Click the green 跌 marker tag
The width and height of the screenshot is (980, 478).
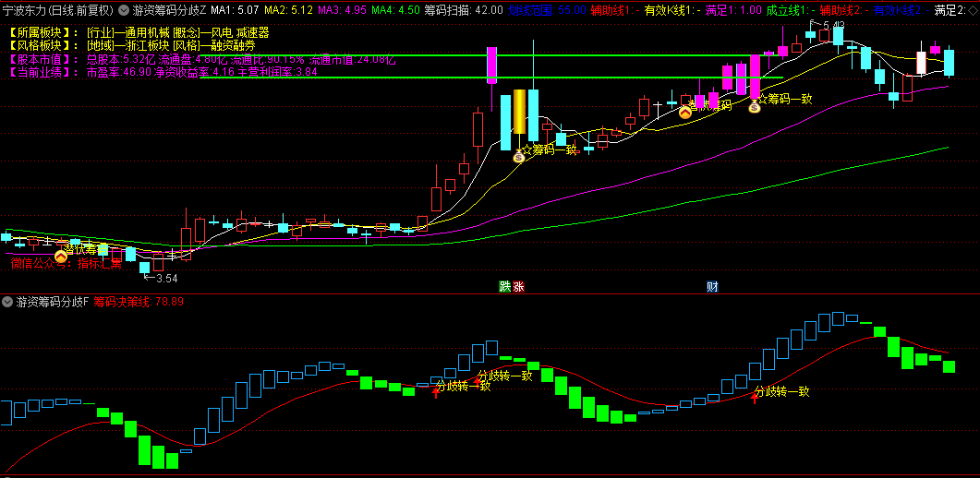coord(504,287)
